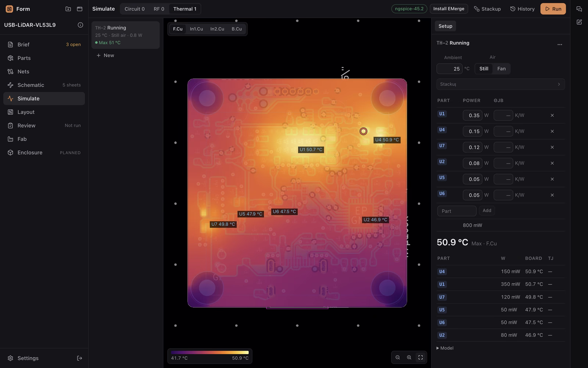588x368 pixels.
Task: Open the Stackup button in top bar
Action: pyautogui.click(x=487, y=9)
